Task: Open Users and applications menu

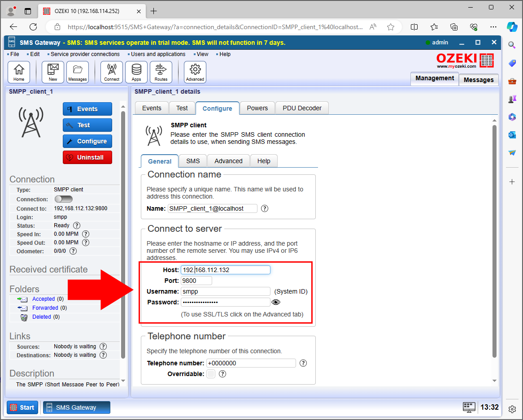Action: (158, 54)
